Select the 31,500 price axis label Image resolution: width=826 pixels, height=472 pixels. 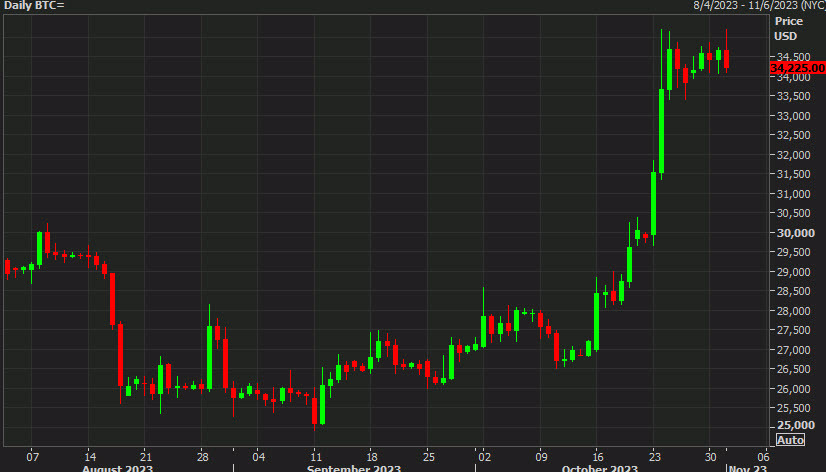(793, 174)
